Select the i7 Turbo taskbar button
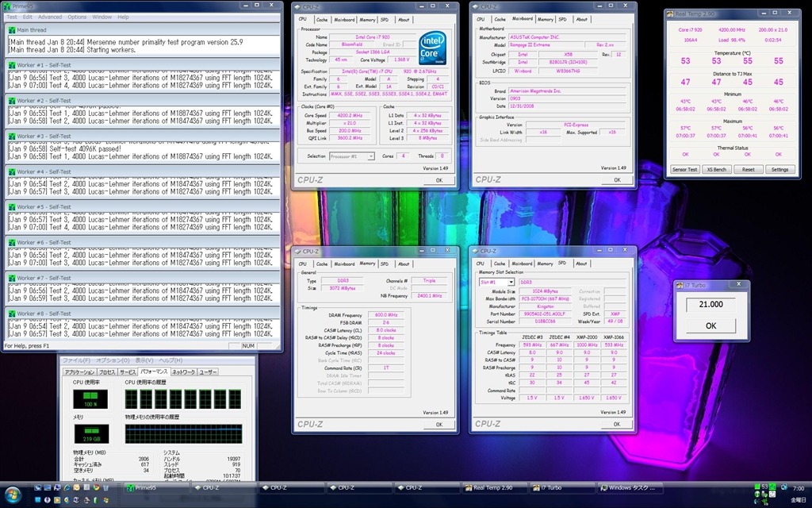The image size is (812, 508). pyautogui.click(x=563, y=488)
